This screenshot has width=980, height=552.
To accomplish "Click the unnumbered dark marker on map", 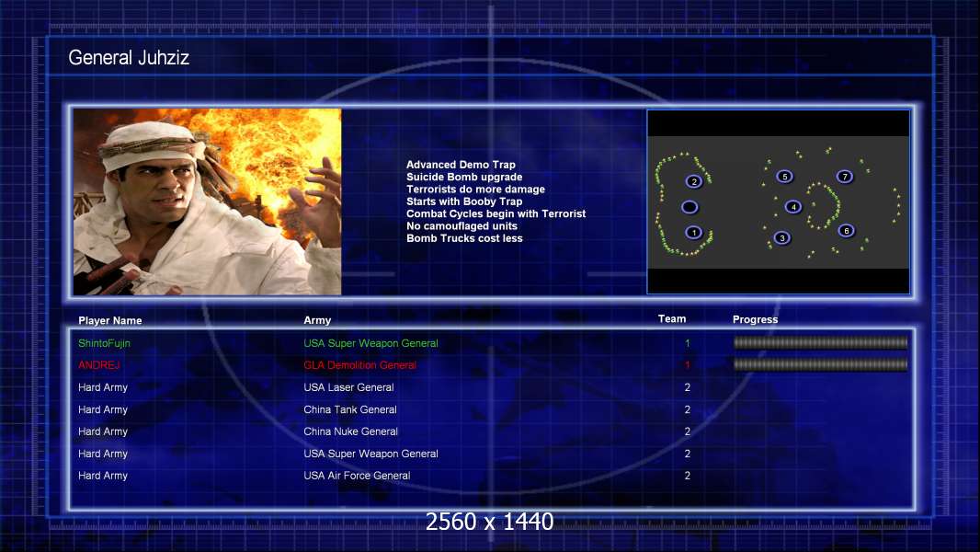I will coord(689,207).
